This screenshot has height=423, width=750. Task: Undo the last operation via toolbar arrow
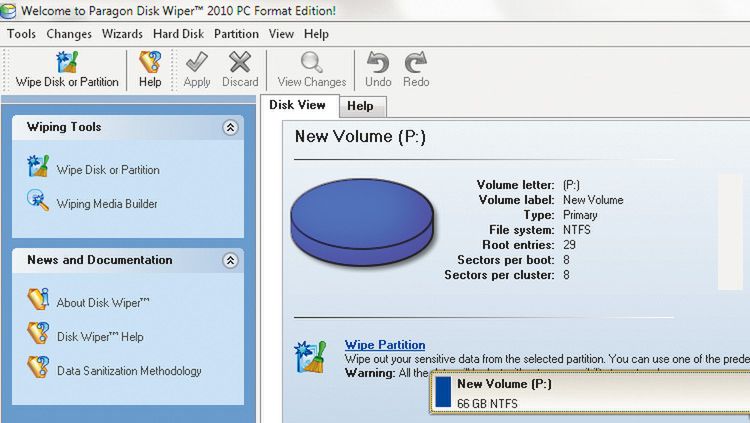coord(378,62)
